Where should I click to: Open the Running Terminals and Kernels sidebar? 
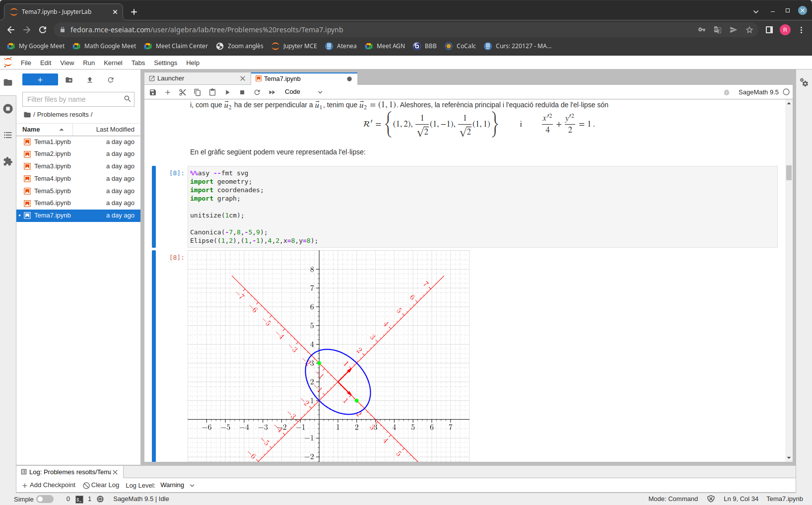pos(8,109)
